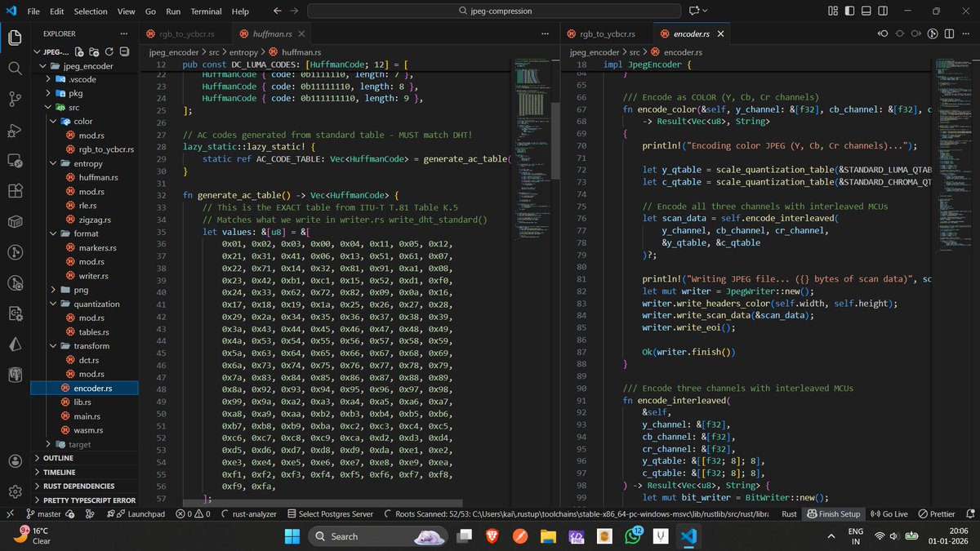Click Select Postgres Server in status bar
The image size is (980, 551).
click(329, 514)
